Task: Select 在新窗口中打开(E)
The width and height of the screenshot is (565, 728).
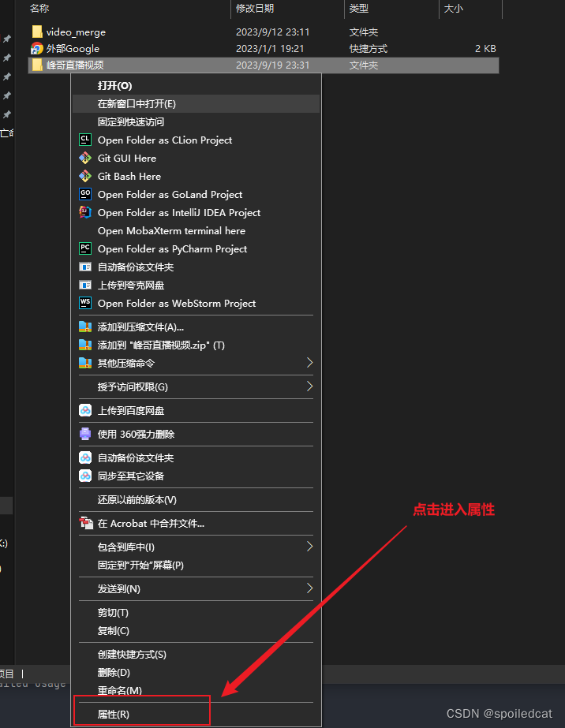Action: pyautogui.click(x=196, y=103)
